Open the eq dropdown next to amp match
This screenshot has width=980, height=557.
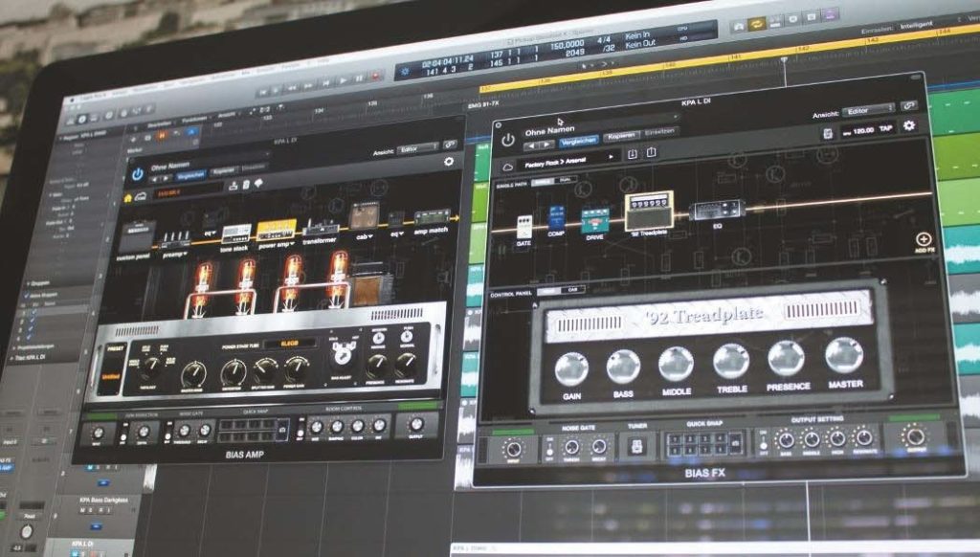coord(396,234)
